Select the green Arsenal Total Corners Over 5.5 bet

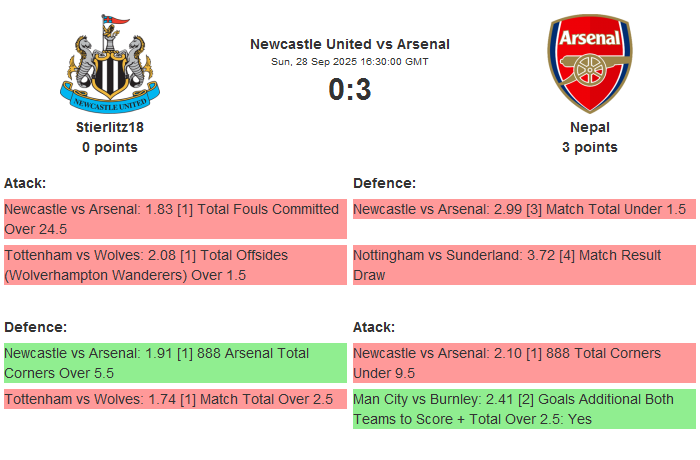point(174,363)
